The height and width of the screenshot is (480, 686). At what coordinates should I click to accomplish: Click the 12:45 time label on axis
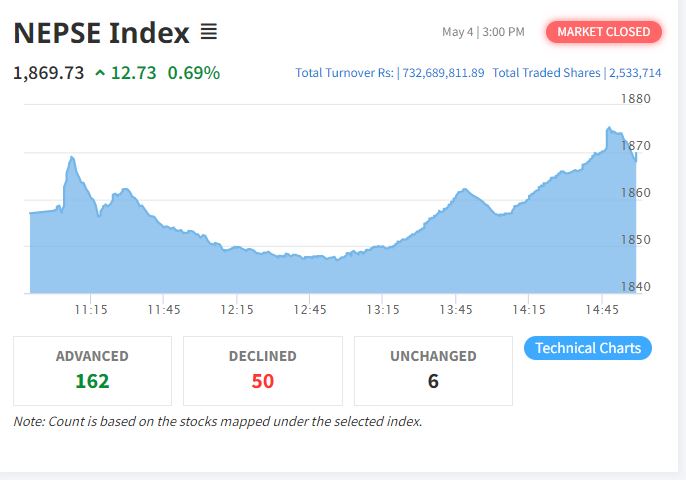point(310,310)
